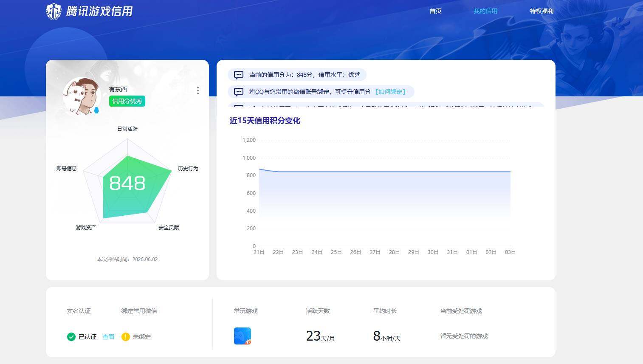Open the 特权福利 navigation item

(x=541, y=11)
